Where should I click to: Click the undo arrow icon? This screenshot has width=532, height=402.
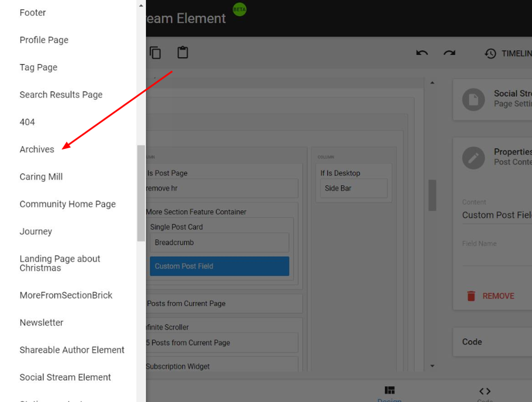tap(422, 53)
